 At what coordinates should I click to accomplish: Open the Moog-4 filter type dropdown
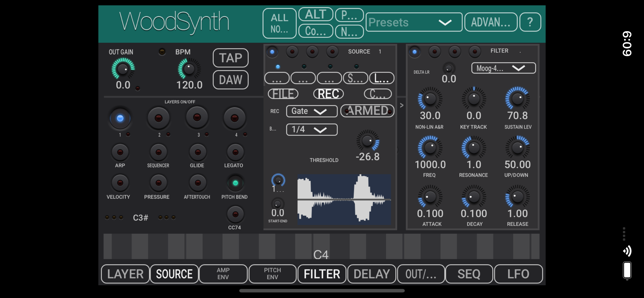pos(503,68)
